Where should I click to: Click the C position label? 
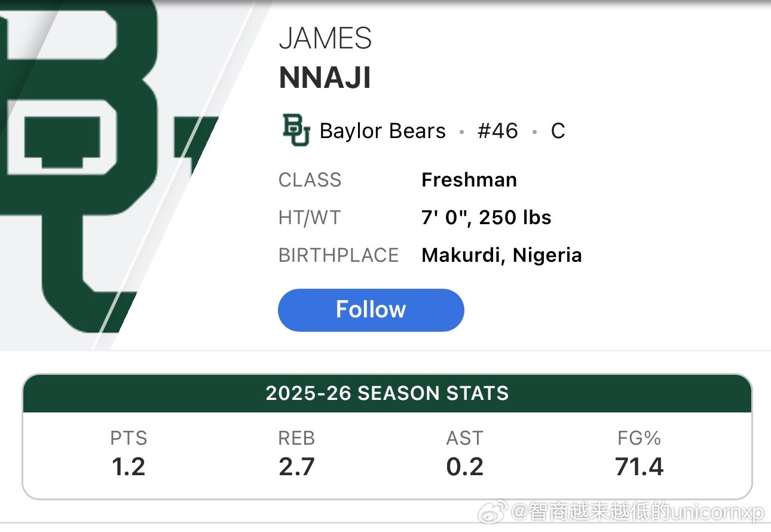558,131
